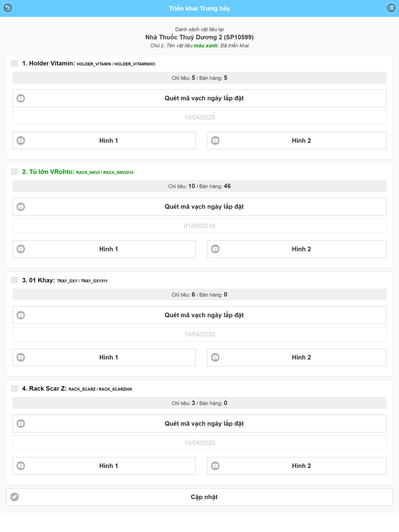The image size is (399, 532).
Task: Check the Tủ lớn VRohto checkbox
Action: (14, 172)
